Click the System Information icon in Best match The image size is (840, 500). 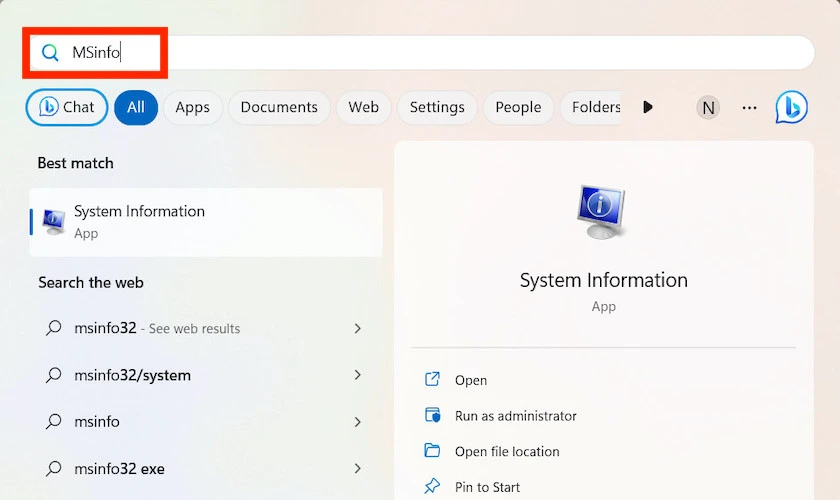tap(54, 222)
